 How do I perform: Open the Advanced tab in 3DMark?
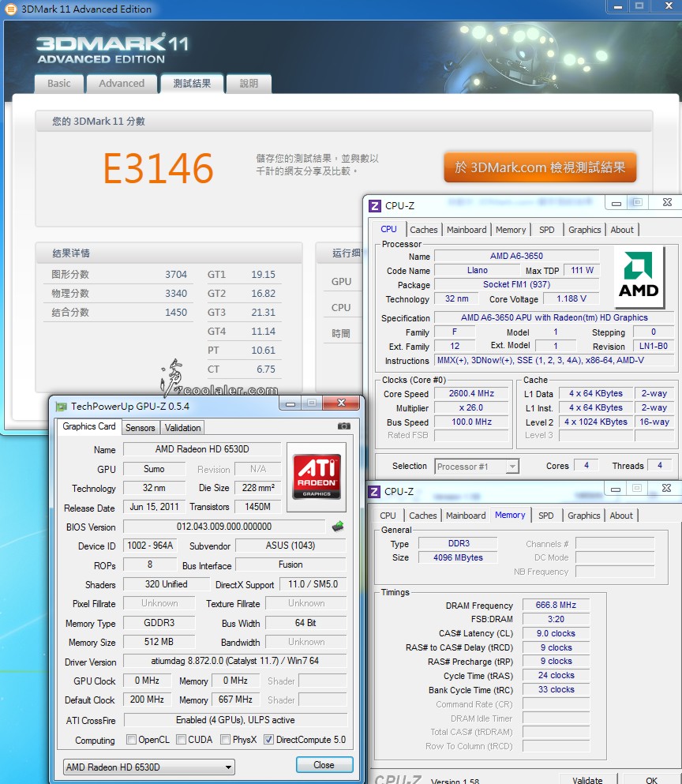point(122,84)
